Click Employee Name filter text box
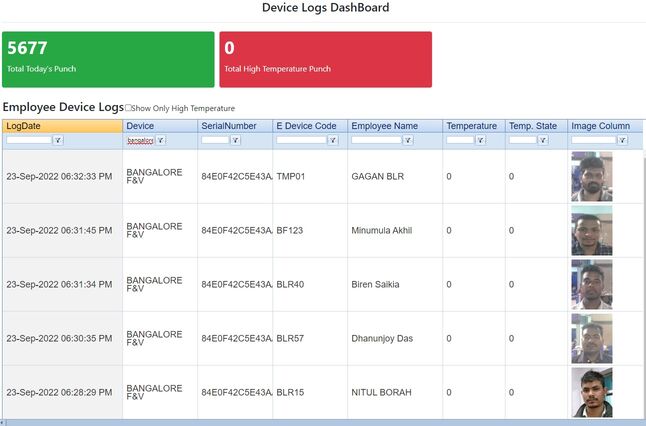Screen dimensions: 646x426 (377, 140)
